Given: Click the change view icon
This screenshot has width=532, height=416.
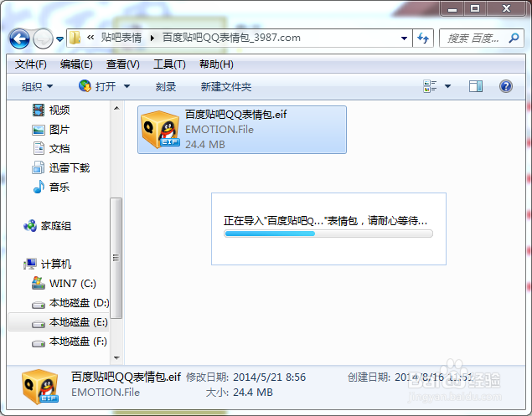Looking at the screenshot, I should coord(430,86).
